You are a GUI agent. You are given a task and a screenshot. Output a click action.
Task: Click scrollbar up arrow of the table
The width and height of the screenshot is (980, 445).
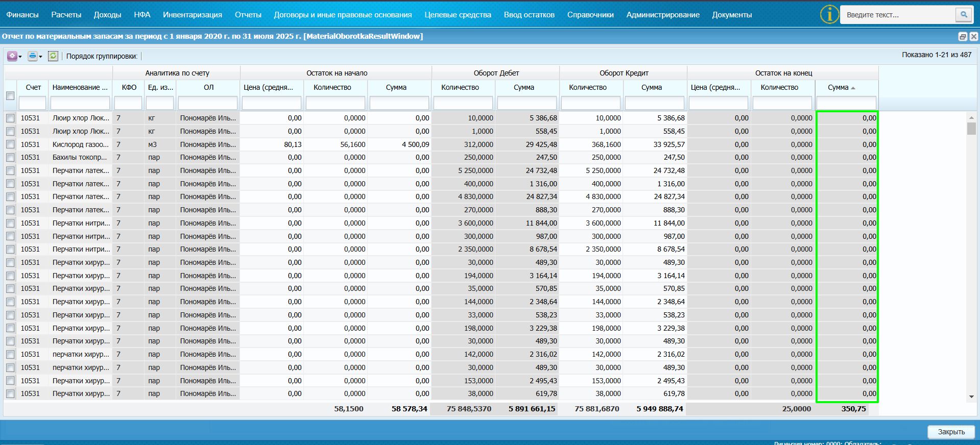pyautogui.click(x=971, y=117)
